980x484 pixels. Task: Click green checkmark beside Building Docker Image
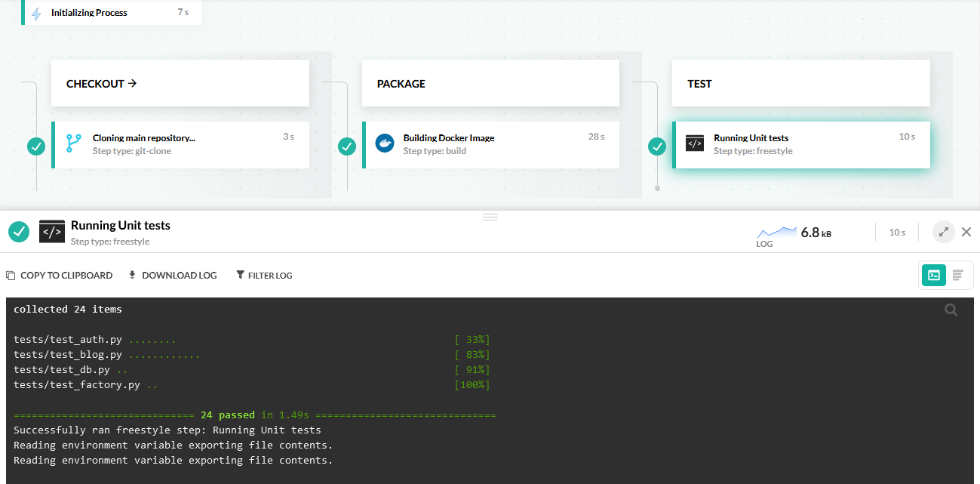347,146
